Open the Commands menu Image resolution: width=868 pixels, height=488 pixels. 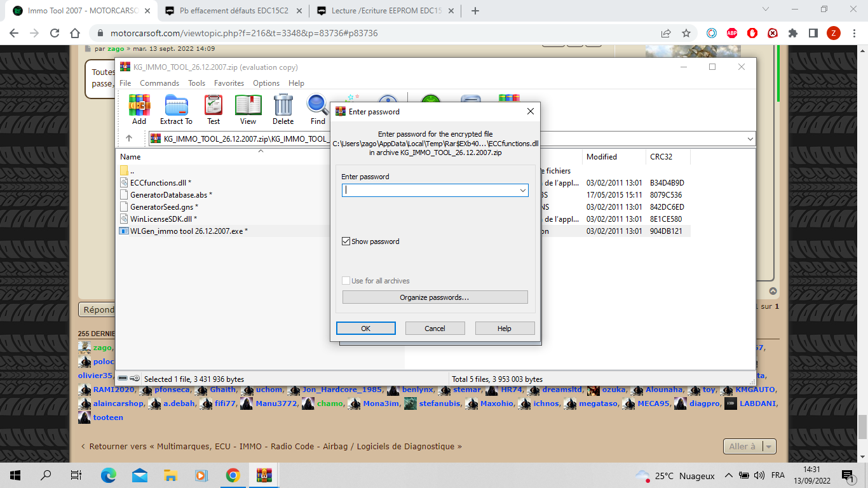(x=159, y=83)
